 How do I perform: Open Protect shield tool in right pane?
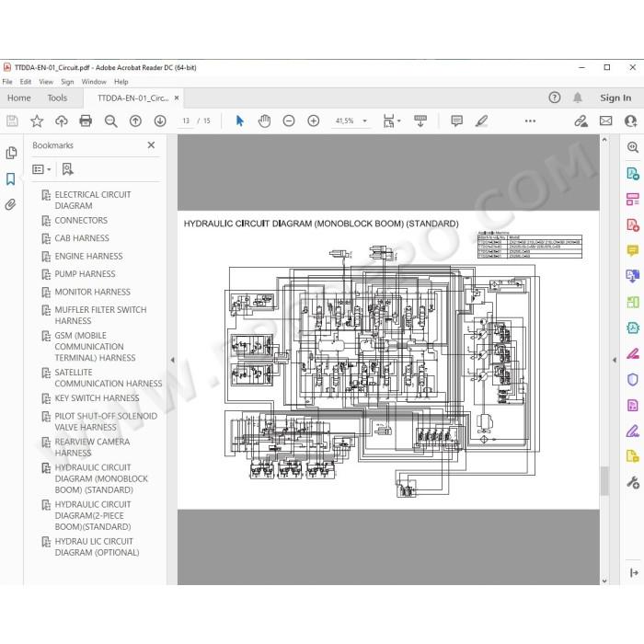pos(633,379)
